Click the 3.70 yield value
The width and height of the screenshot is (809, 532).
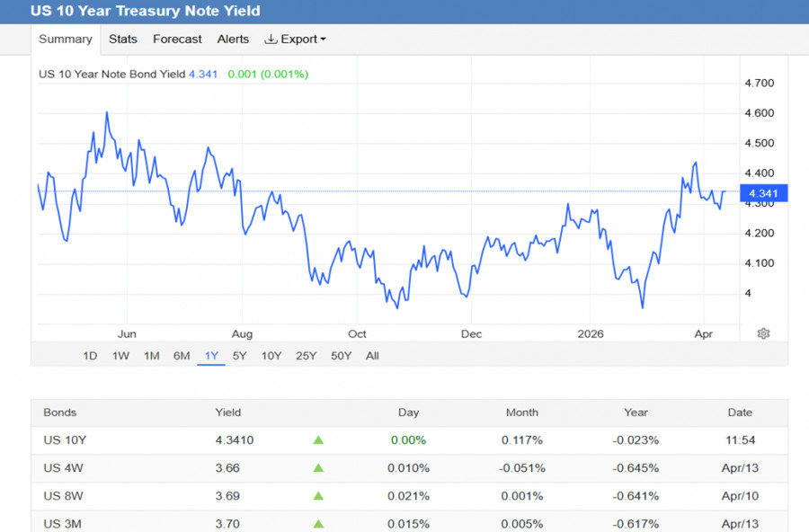click(x=227, y=524)
